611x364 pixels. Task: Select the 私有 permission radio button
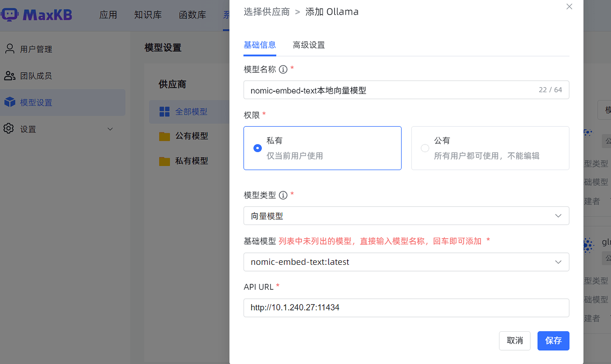257,148
